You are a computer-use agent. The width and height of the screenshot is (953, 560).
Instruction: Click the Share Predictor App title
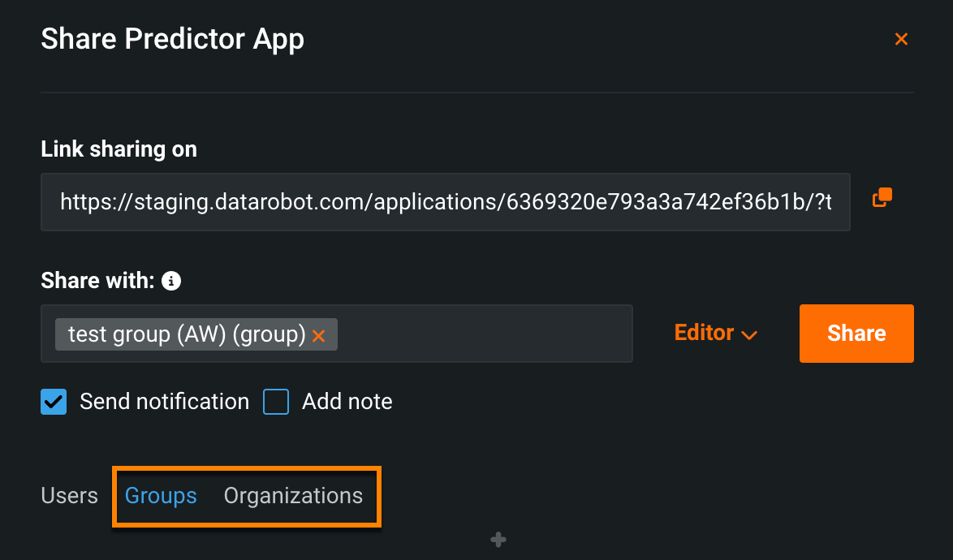click(172, 39)
